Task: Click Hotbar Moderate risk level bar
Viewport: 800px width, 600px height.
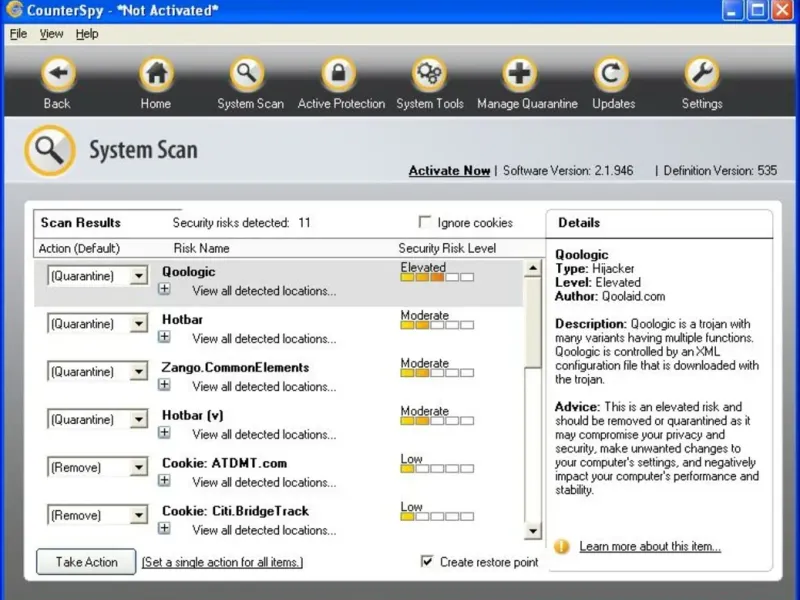Action: [x=437, y=325]
